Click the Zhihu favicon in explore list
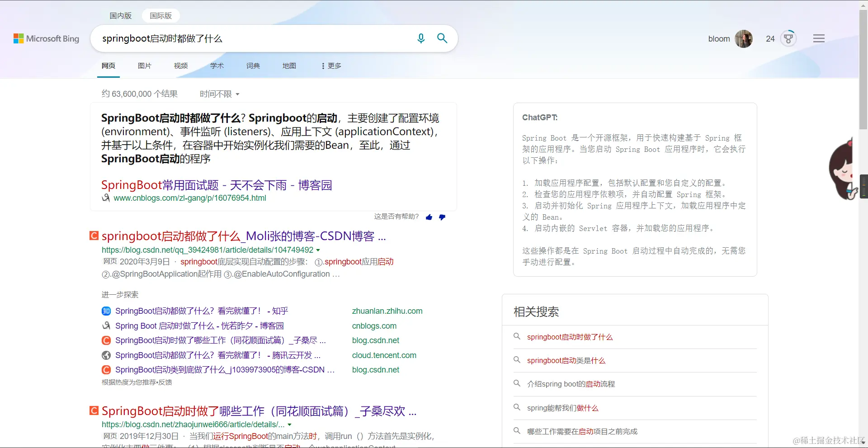This screenshot has height=448, width=868. (106, 311)
